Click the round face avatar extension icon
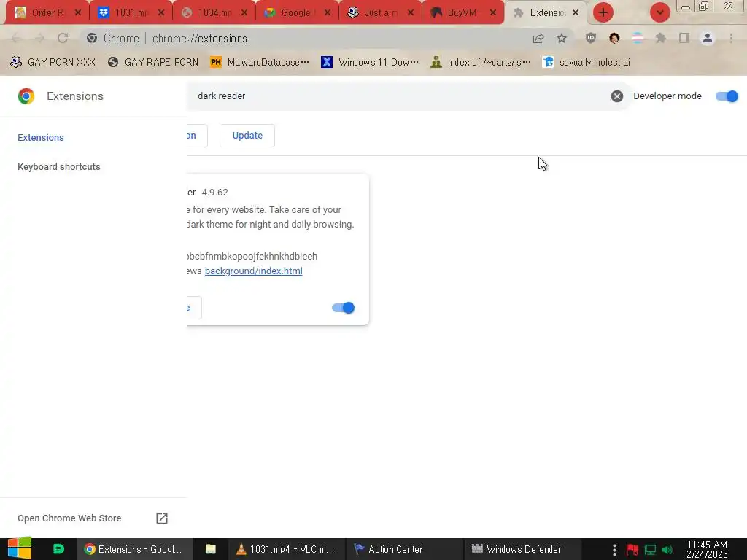Image resolution: width=747 pixels, height=560 pixels. [614, 38]
